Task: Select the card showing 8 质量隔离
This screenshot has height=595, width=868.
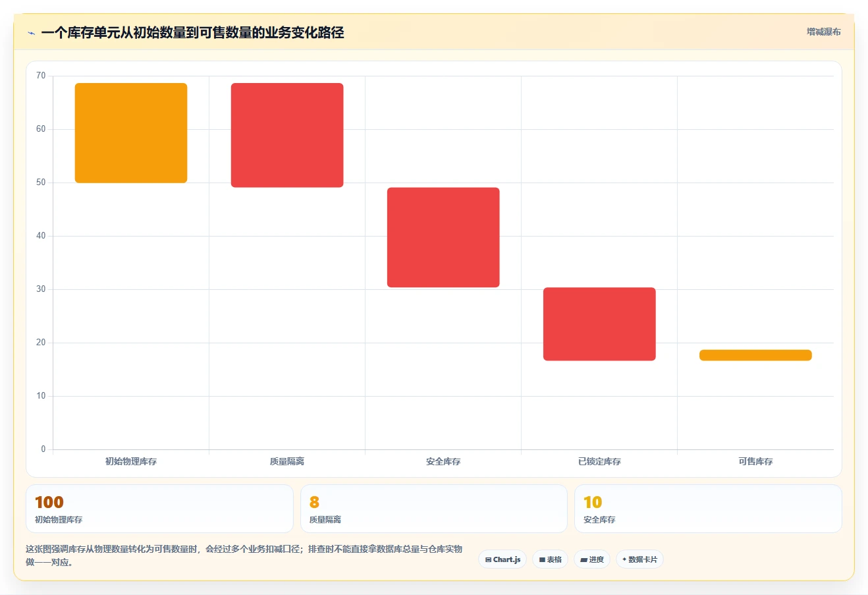Action: pyautogui.click(x=434, y=509)
